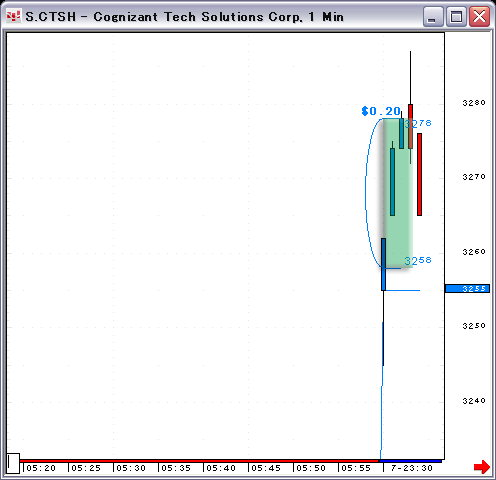Click the blue segment of the time scrollbar
Viewport: 496px width, 480px height.
pos(410,461)
